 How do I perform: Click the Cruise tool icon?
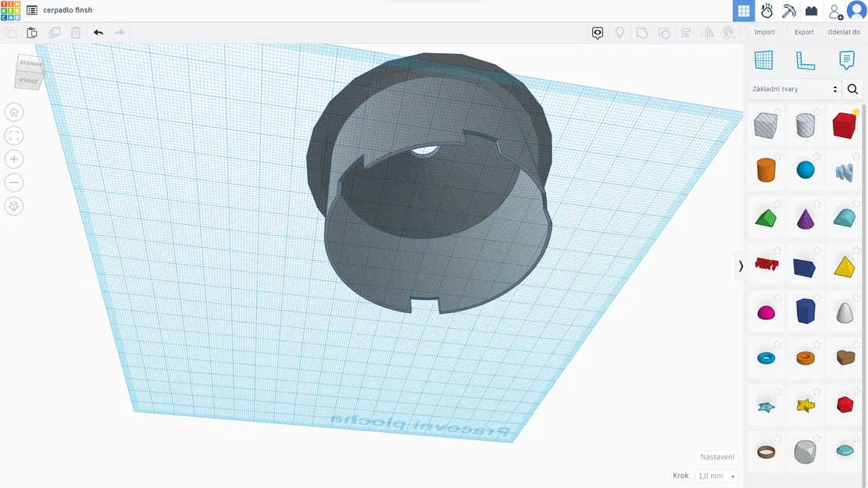coord(728,33)
